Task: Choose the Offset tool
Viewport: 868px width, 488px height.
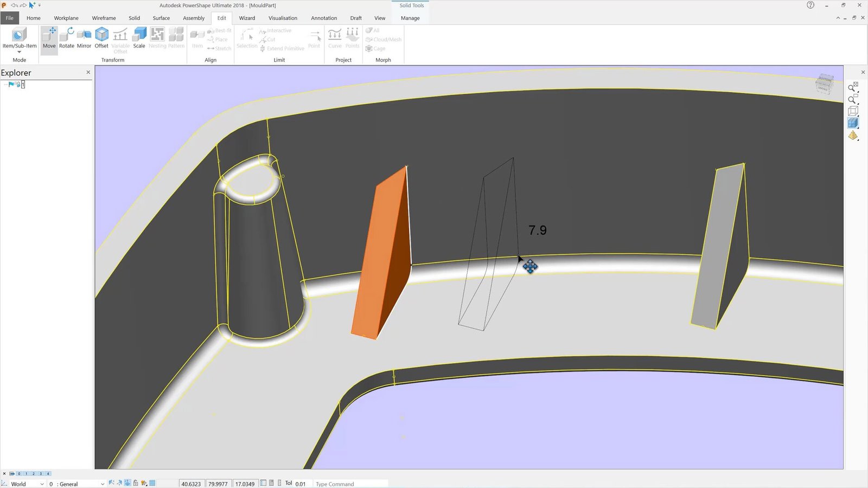Action: click(101, 38)
